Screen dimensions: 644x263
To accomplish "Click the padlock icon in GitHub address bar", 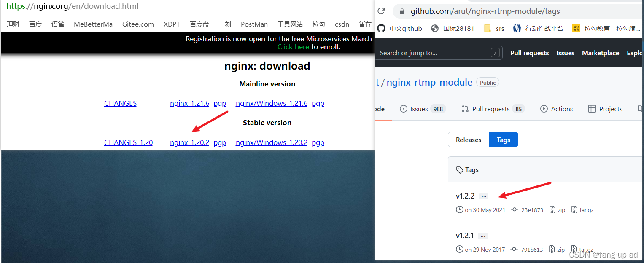I will pyautogui.click(x=401, y=11).
